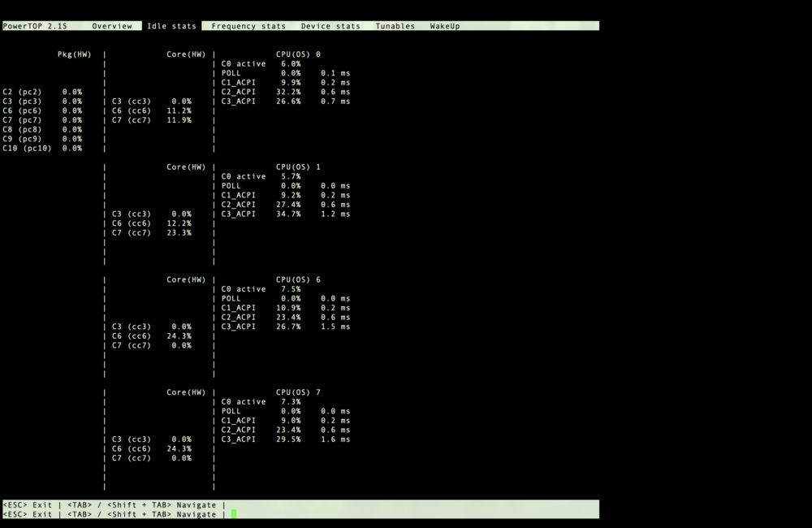812x528 pixels.
Task: Click the Pkg(HW) column header
Action: click(x=74, y=54)
